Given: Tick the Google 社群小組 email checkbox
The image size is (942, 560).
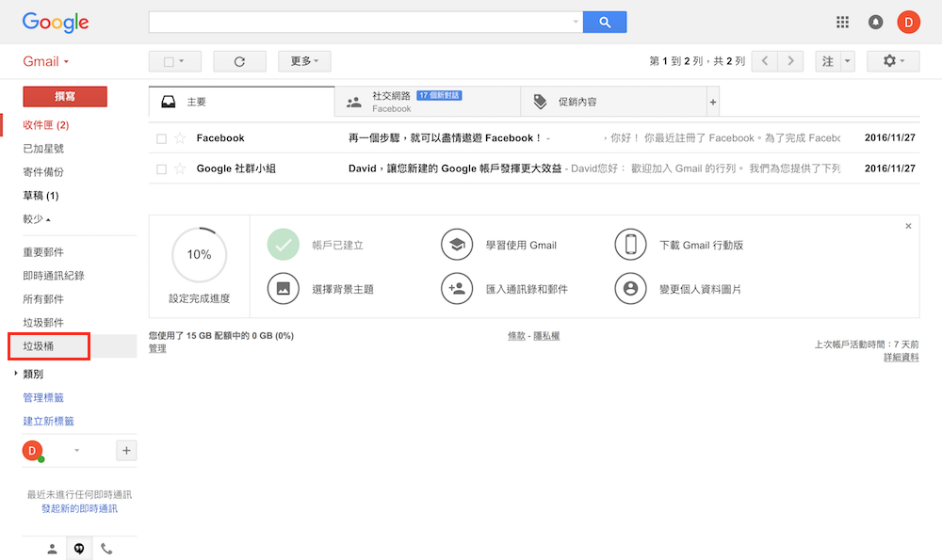Looking at the screenshot, I should coord(161,169).
